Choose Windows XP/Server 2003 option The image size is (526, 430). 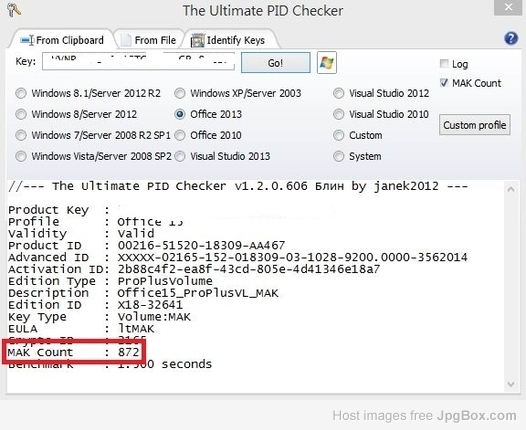tap(238, 93)
